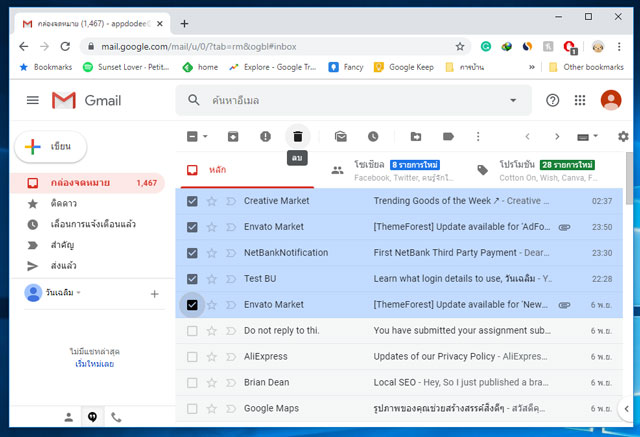Click the Chrome address bar URL
The image size is (640, 437).
pyautogui.click(x=198, y=47)
